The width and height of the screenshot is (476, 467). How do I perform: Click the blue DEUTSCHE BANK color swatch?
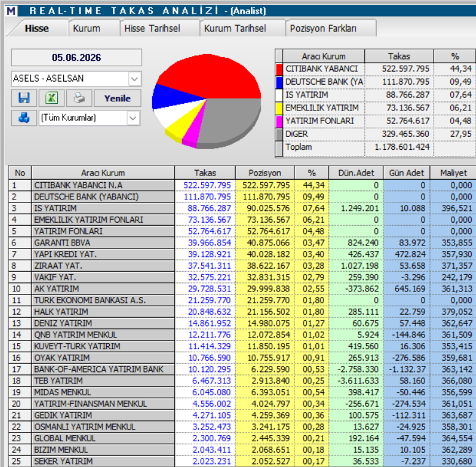pos(279,82)
